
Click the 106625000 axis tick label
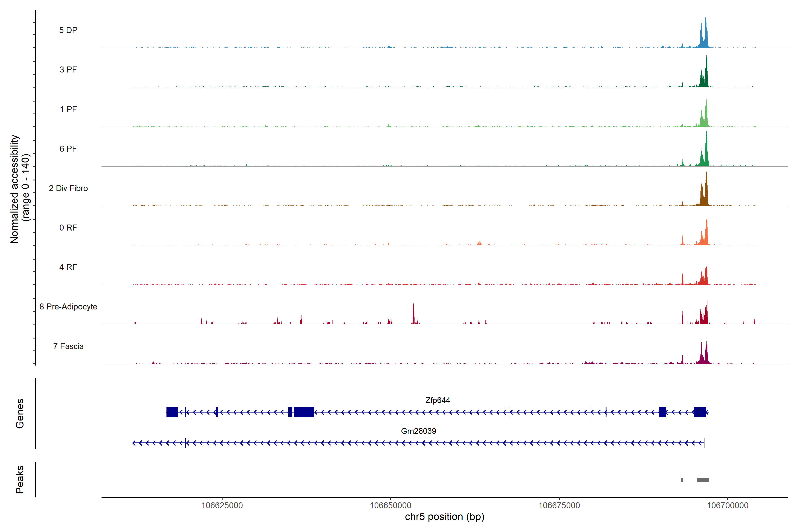222,505
